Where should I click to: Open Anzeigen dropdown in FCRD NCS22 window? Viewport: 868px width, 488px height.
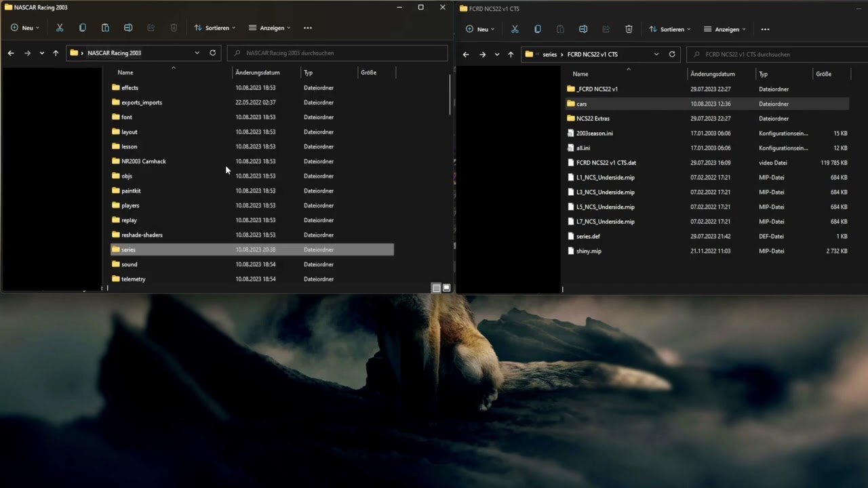(x=725, y=29)
